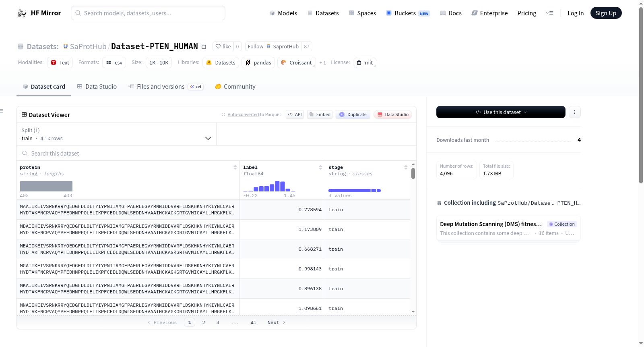Click the like count 0
The height and width of the screenshot is (347, 644).
coord(237,47)
